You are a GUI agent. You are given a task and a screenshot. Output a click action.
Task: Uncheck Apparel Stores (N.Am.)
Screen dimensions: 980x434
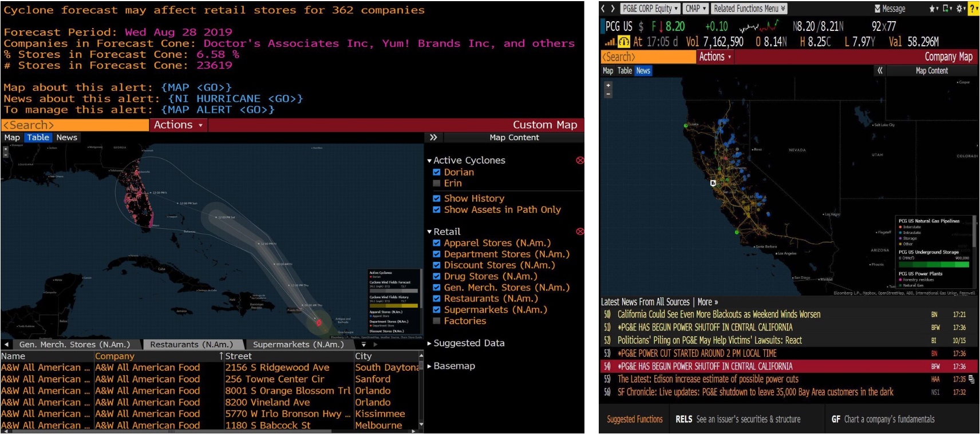coord(437,243)
